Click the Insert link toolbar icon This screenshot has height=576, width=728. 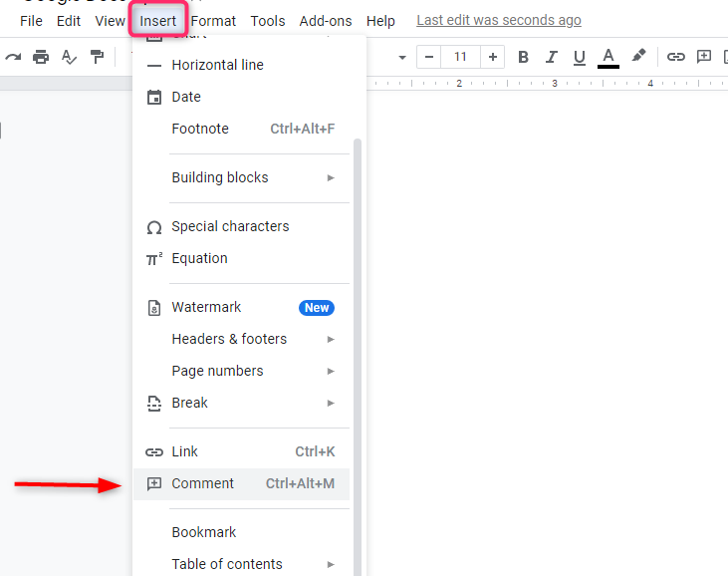tap(676, 57)
